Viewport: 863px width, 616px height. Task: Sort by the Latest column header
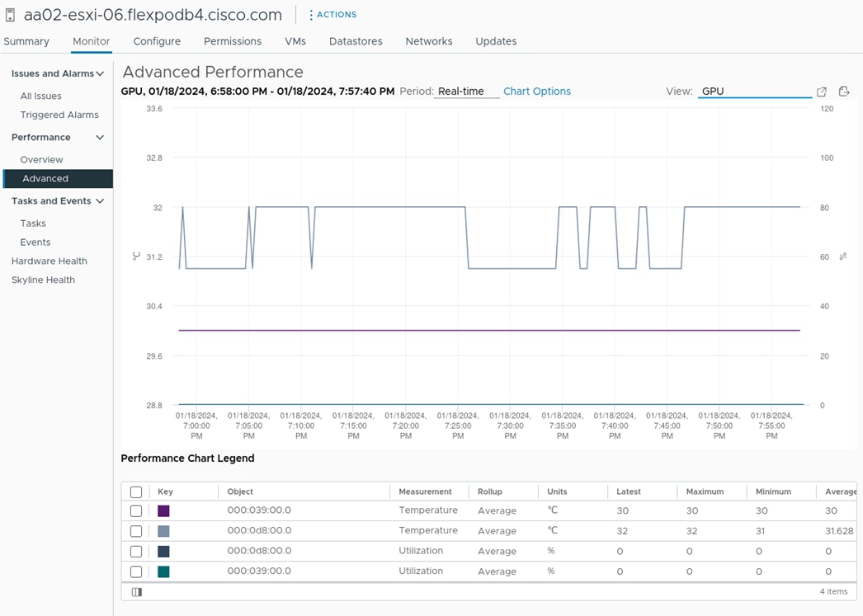(x=629, y=491)
